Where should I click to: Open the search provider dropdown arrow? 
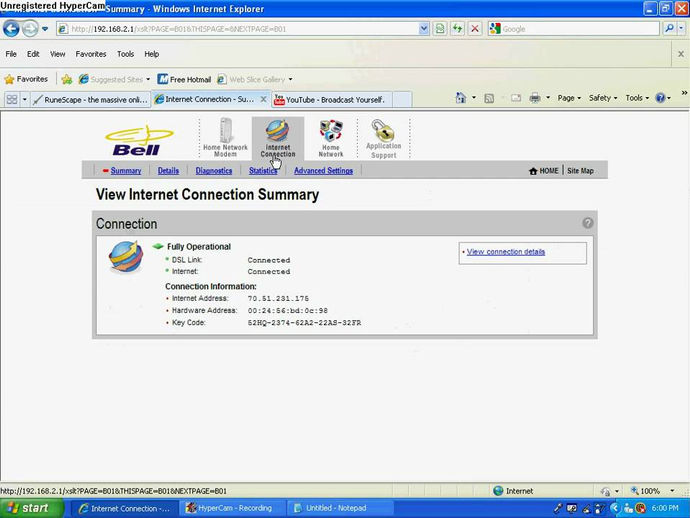(681, 29)
